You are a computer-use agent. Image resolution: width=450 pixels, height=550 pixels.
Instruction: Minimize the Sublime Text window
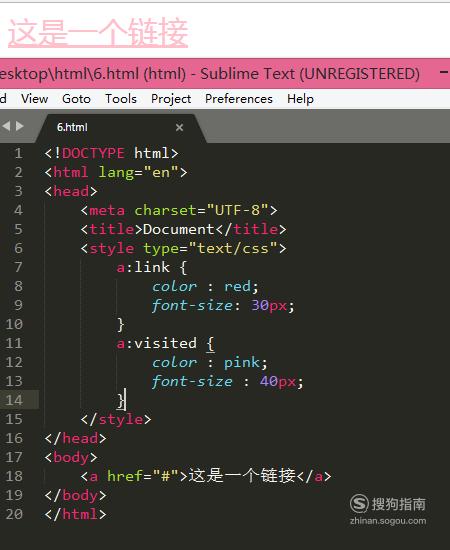coord(444,72)
